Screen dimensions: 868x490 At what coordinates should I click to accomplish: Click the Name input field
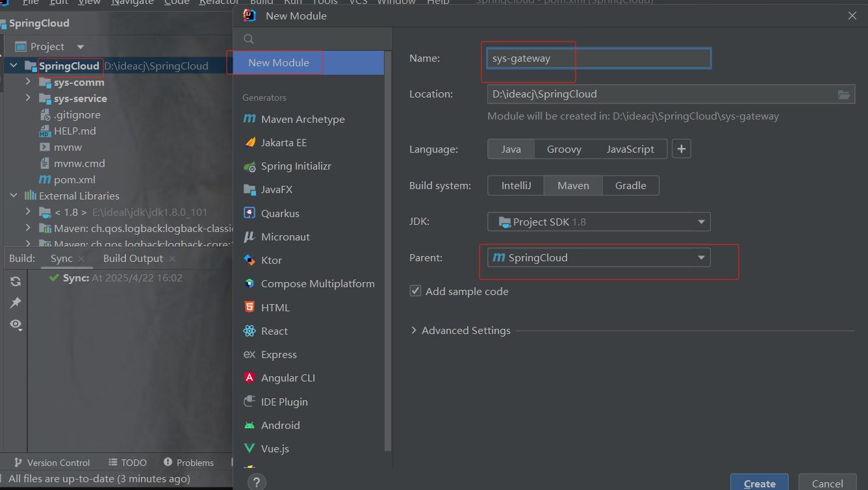(x=598, y=58)
